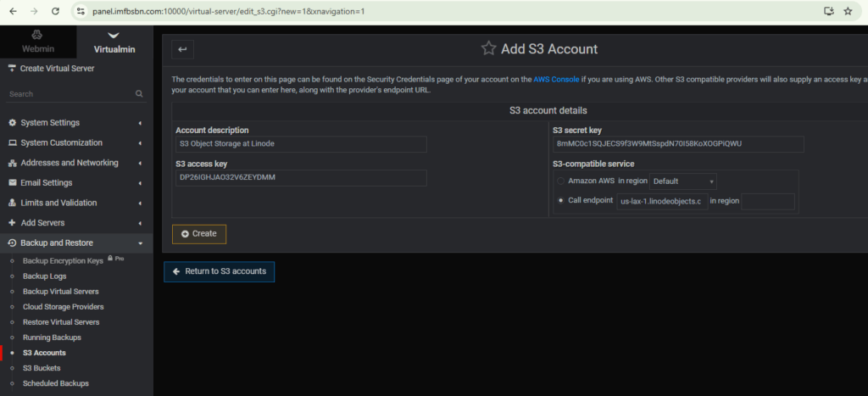Switch to the Webmin tab
Image resolution: width=868 pixels, height=396 pixels.
pos(37,42)
